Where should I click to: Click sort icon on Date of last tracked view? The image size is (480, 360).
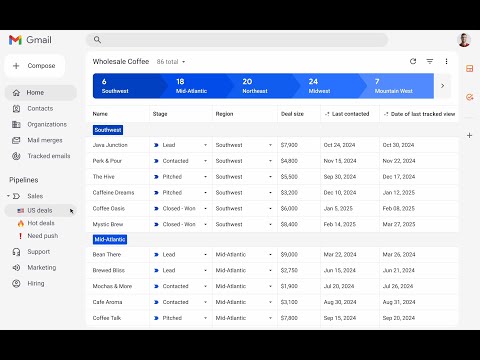(x=386, y=114)
